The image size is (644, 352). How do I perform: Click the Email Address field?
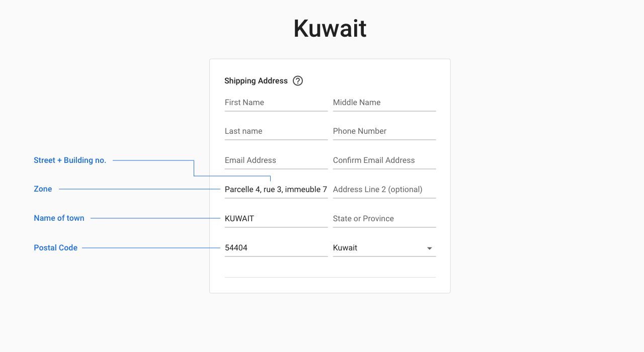[x=276, y=160]
